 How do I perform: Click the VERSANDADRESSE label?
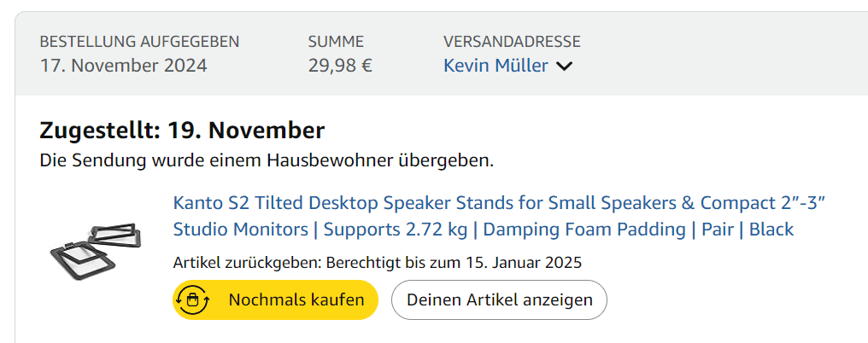[x=512, y=41]
